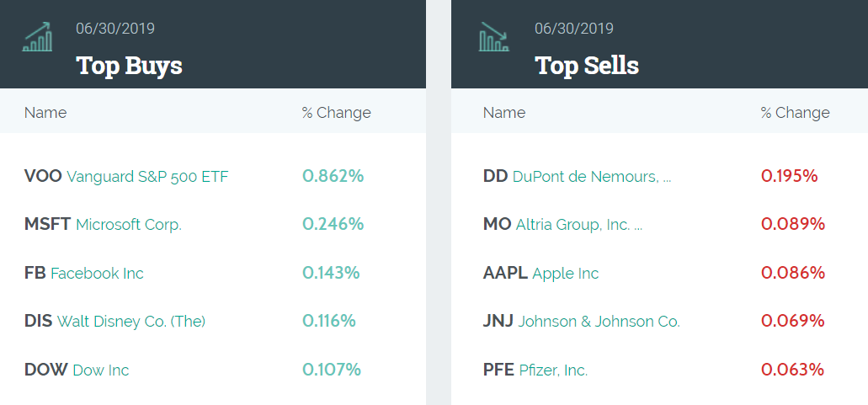The height and width of the screenshot is (405, 868).
Task: Click the rising chart Top Buys icon
Action: [x=38, y=37]
